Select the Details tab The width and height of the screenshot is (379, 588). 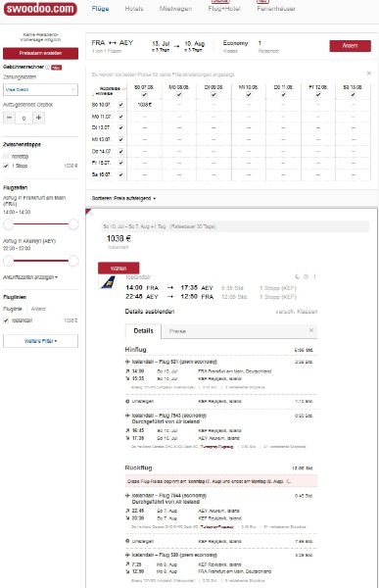click(x=143, y=331)
